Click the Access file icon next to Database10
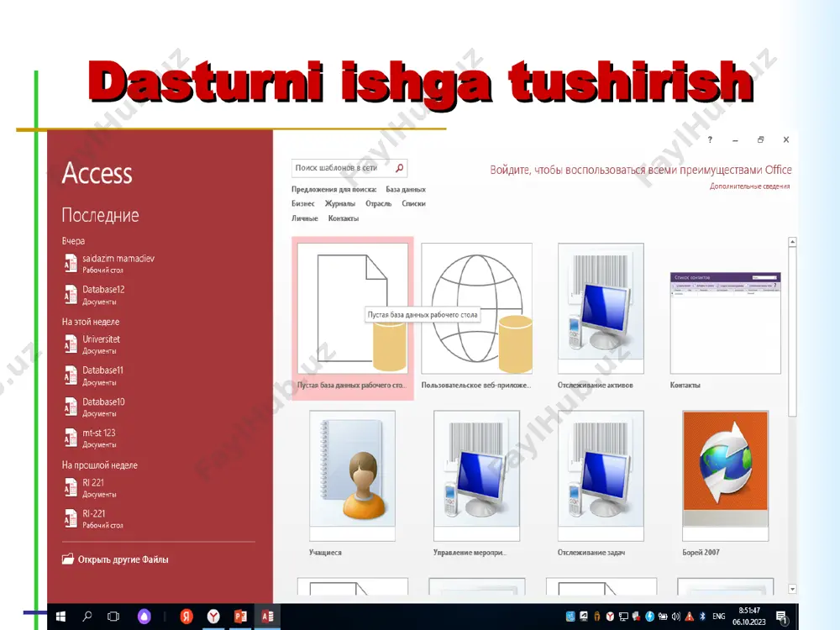This screenshot has height=630, width=840. point(71,407)
